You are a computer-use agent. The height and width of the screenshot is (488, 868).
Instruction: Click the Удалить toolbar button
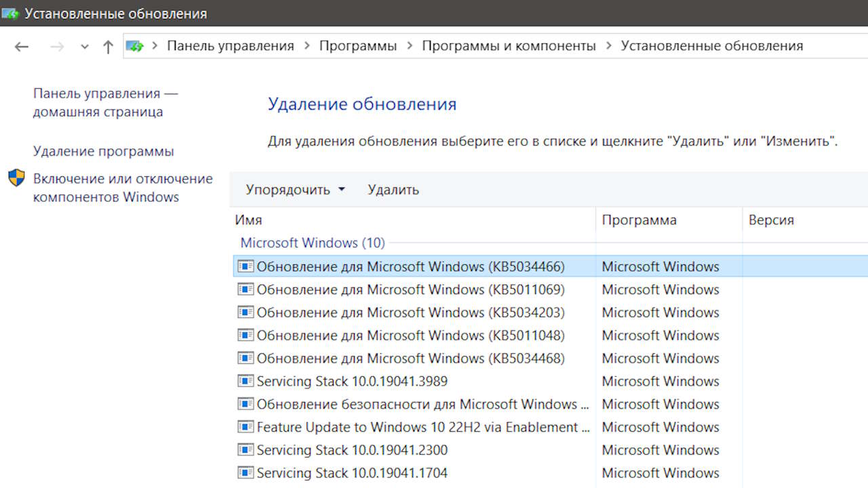[x=393, y=190]
